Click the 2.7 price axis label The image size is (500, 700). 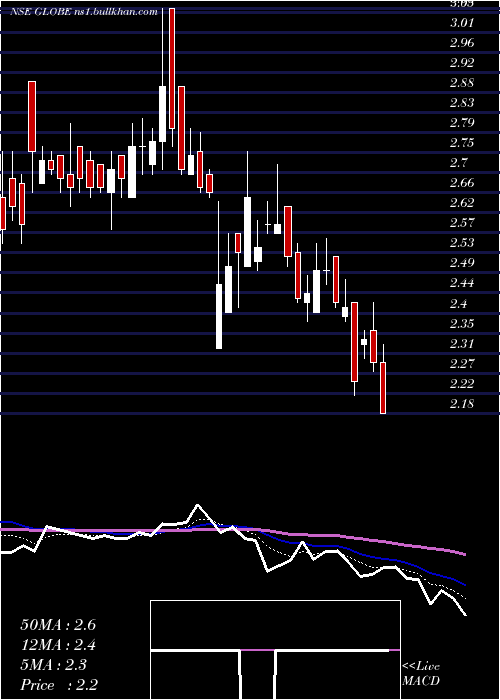458,163
